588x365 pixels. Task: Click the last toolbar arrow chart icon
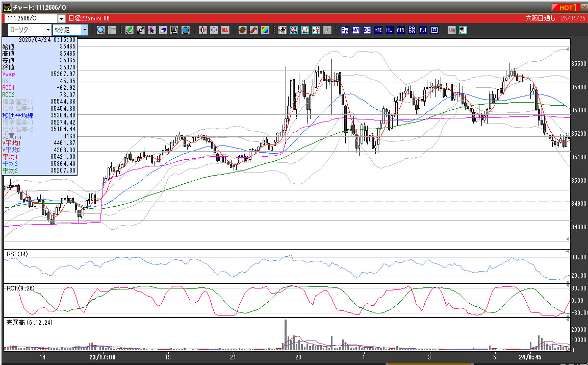pyautogui.click(x=463, y=30)
